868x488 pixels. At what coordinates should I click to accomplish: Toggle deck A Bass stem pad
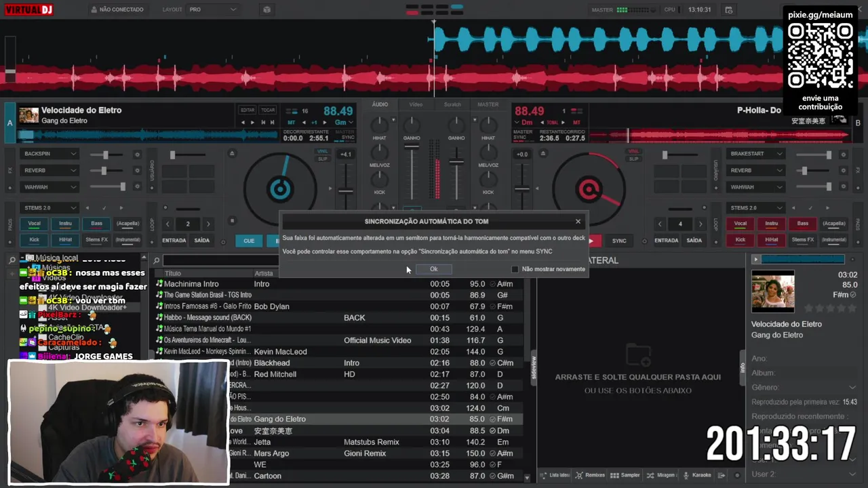point(97,223)
